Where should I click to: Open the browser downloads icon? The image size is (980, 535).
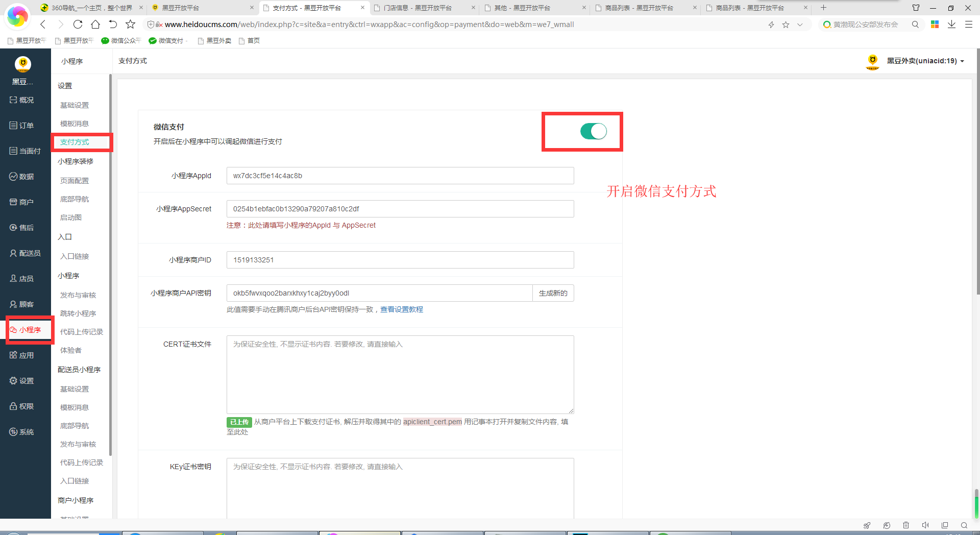(951, 24)
